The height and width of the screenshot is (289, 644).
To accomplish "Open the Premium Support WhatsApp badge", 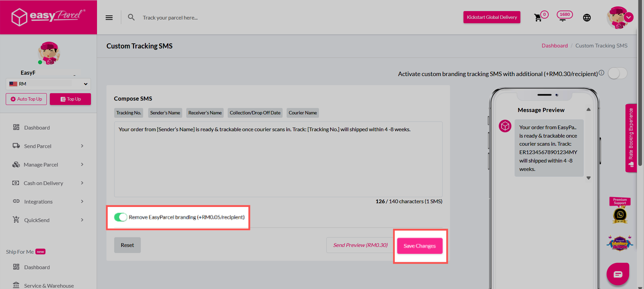I will [x=620, y=211].
